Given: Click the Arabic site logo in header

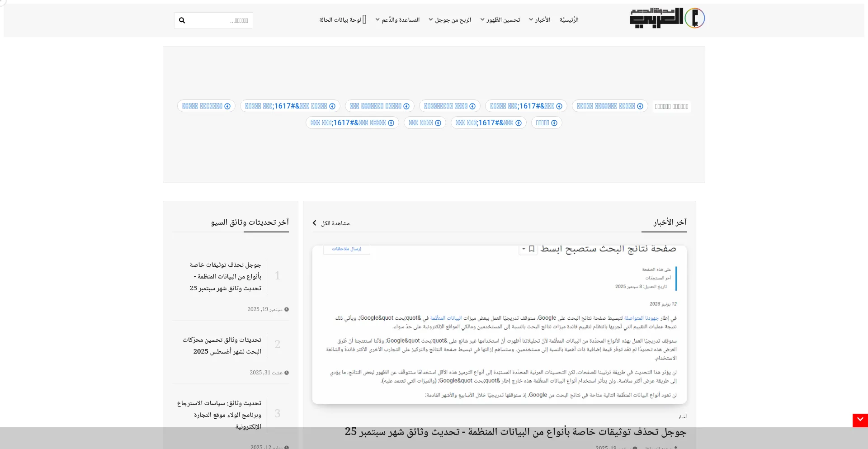Looking at the screenshot, I should [667, 19].
